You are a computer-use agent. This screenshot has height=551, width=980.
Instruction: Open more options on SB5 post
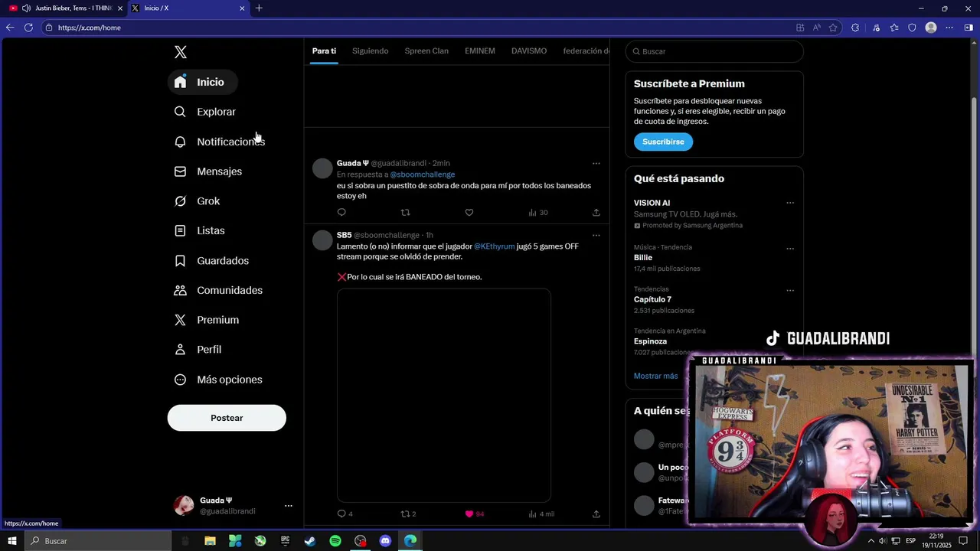tap(596, 235)
